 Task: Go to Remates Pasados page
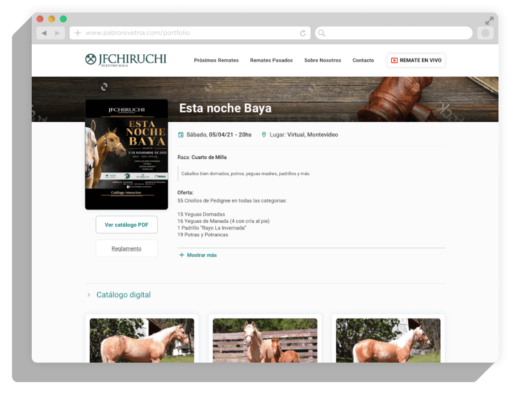[x=271, y=60]
